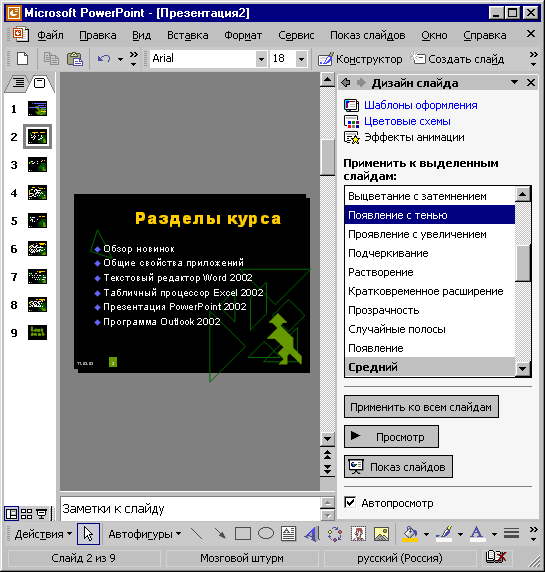This screenshot has width=545, height=572.
Task: Close the Дизайн слайда task pane
Action: 531,83
